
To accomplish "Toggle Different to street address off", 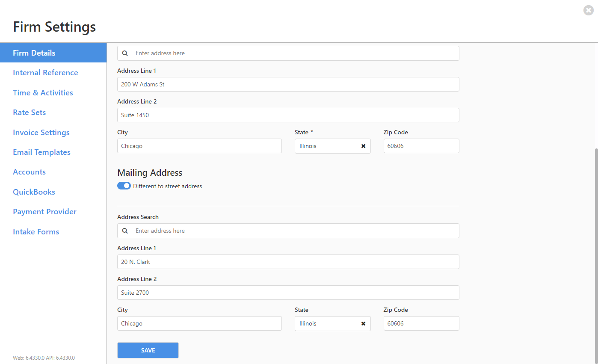I will tap(124, 186).
